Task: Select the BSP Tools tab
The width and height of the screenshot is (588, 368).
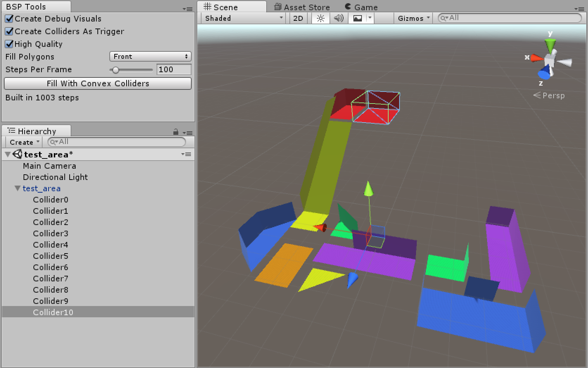Action: pyautogui.click(x=36, y=7)
